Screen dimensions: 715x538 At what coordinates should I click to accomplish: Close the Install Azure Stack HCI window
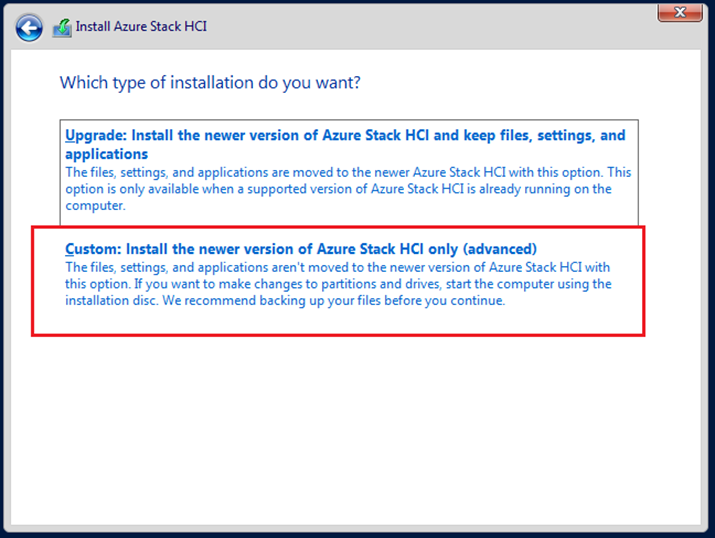coord(679,12)
